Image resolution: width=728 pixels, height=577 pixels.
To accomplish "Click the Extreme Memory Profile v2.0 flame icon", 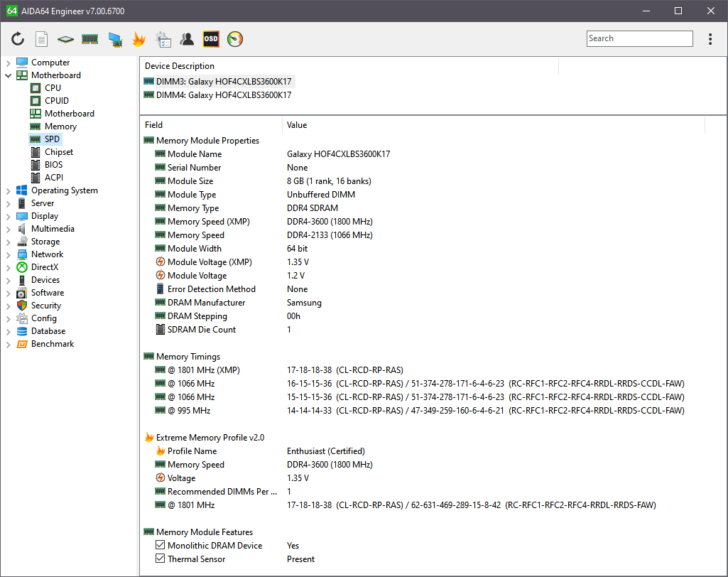I will point(149,437).
